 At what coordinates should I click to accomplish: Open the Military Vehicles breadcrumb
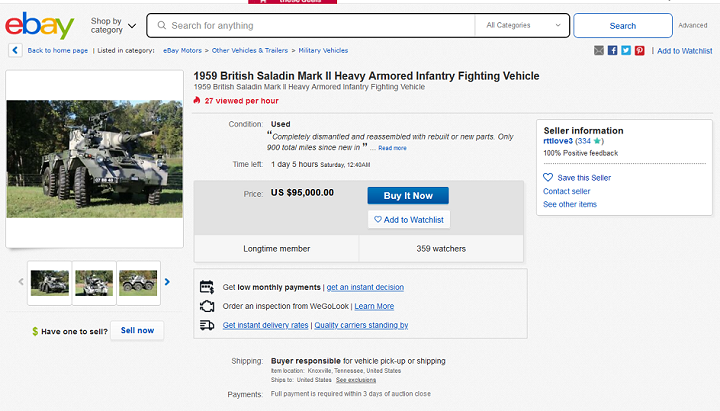point(323,50)
